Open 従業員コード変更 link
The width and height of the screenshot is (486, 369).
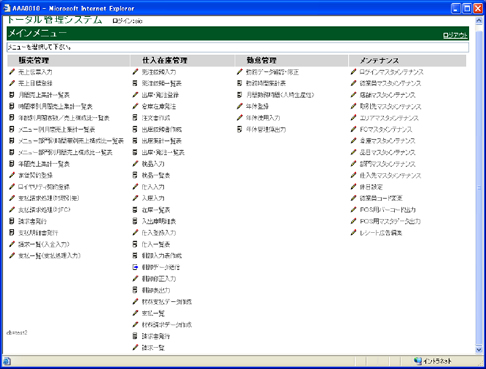coord(381,198)
